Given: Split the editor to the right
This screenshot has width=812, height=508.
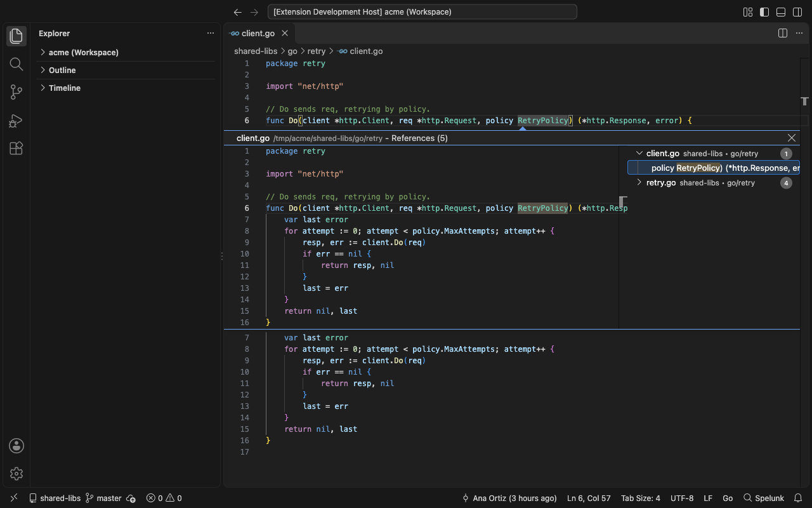Looking at the screenshot, I should coord(783,33).
